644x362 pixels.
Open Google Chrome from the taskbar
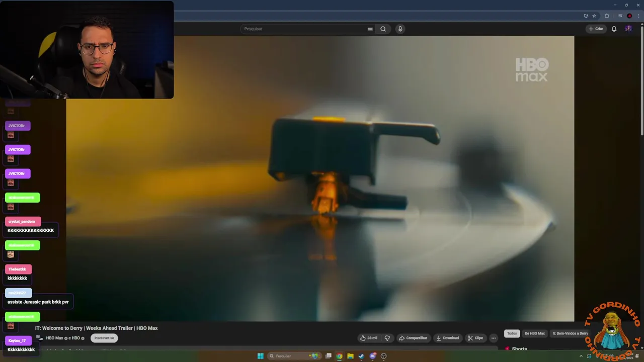(339, 356)
